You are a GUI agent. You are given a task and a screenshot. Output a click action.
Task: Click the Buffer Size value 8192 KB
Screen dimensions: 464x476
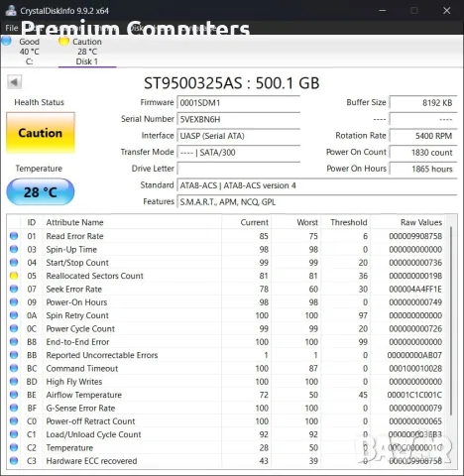(423, 103)
